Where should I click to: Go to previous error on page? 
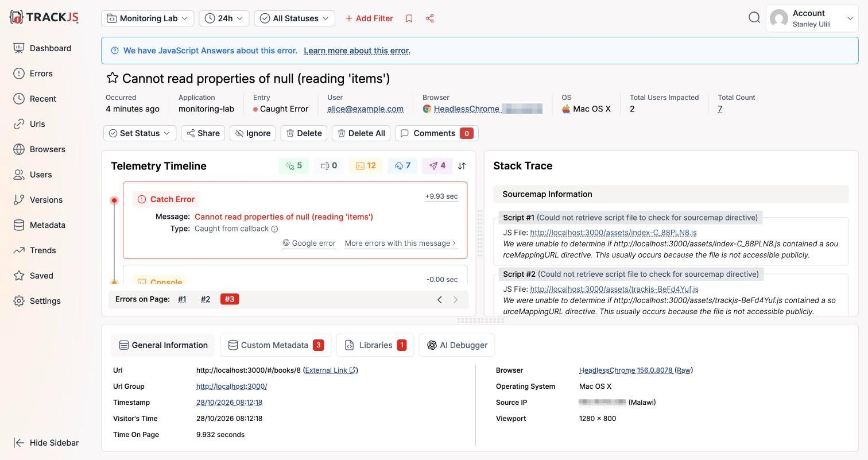click(x=440, y=299)
